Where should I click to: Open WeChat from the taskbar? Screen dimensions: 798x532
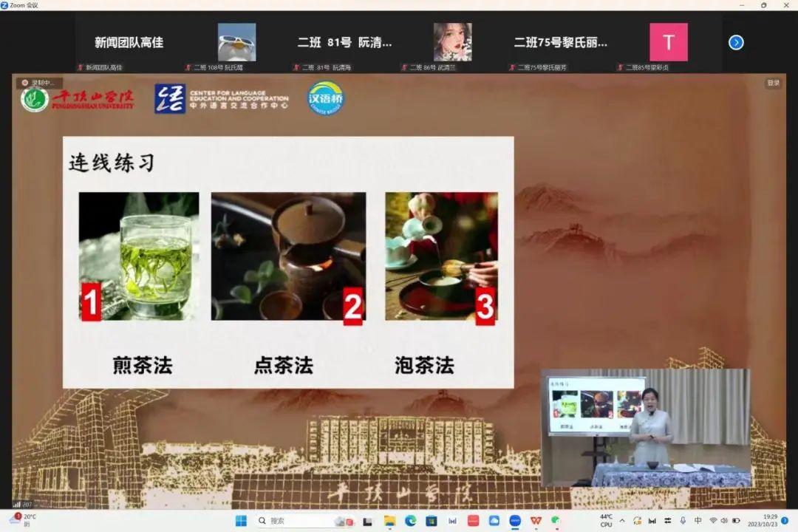tap(556, 521)
